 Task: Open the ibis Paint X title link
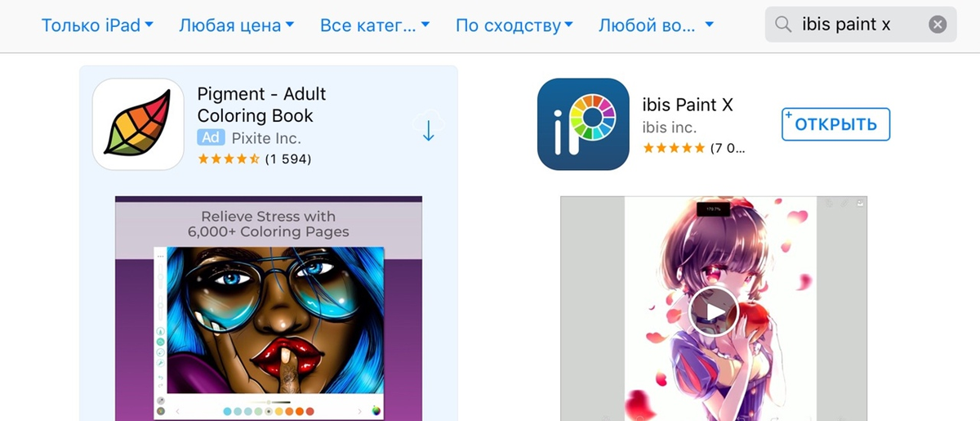coord(688,105)
